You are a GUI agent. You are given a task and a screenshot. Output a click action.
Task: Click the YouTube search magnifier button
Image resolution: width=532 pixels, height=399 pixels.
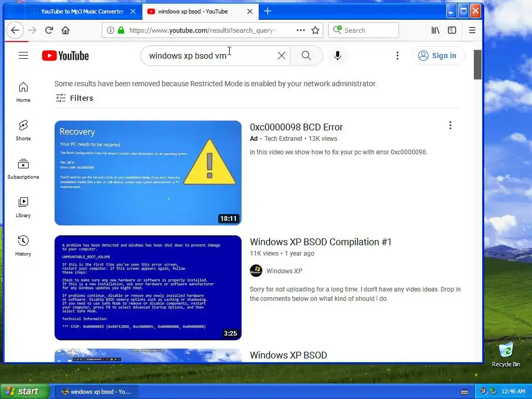click(306, 56)
